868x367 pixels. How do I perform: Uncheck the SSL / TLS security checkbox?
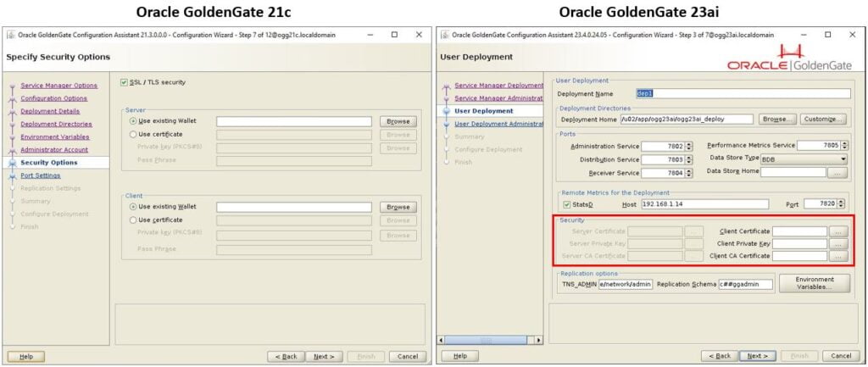tap(125, 82)
